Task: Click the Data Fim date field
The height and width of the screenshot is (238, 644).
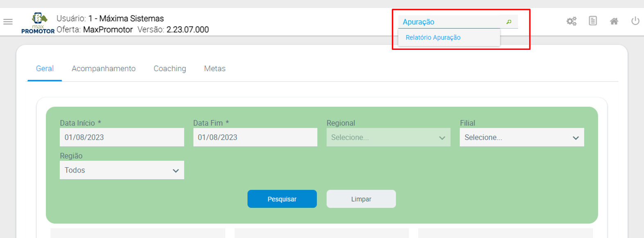Action: point(255,137)
